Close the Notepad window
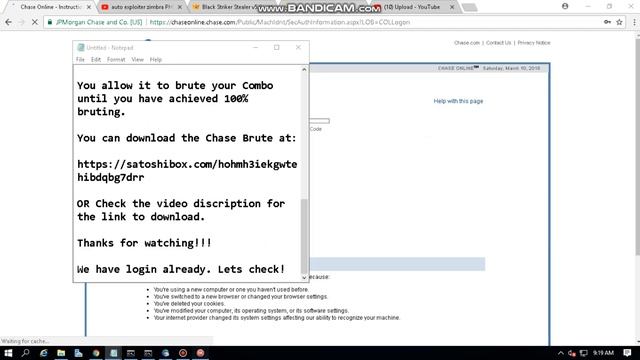Screen dimensions: 640x360 [298, 47]
